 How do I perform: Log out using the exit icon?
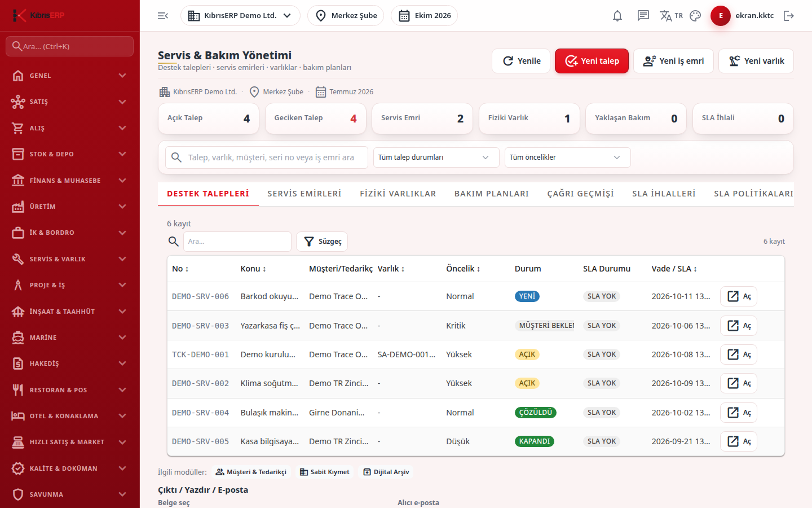point(789,16)
